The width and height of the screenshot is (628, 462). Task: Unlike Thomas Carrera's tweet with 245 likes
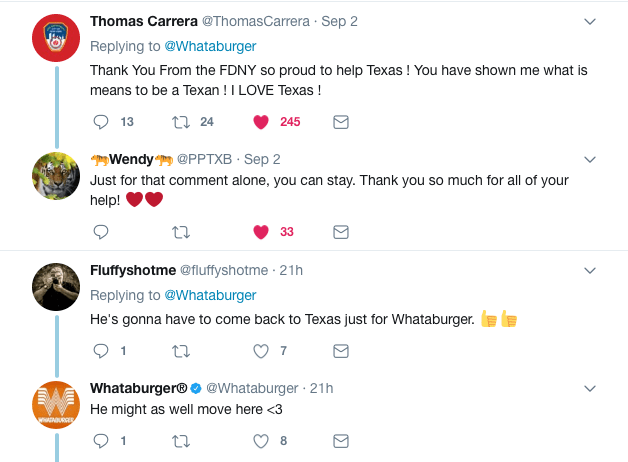(261, 122)
